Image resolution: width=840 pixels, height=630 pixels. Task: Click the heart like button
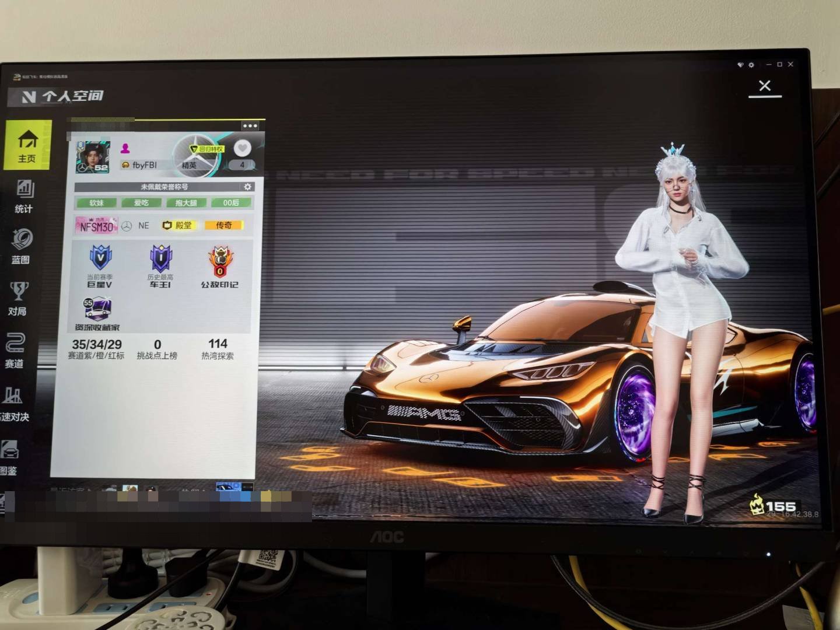pos(242,149)
